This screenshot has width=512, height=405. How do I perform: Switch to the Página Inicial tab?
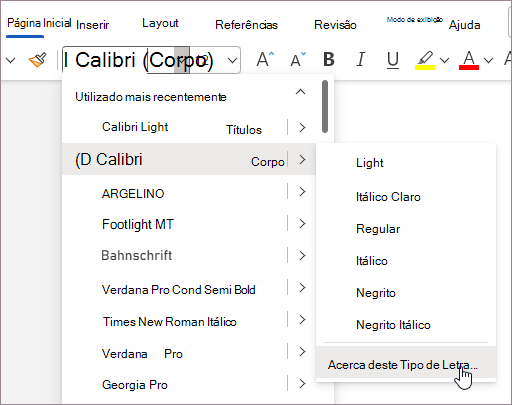(39, 23)
